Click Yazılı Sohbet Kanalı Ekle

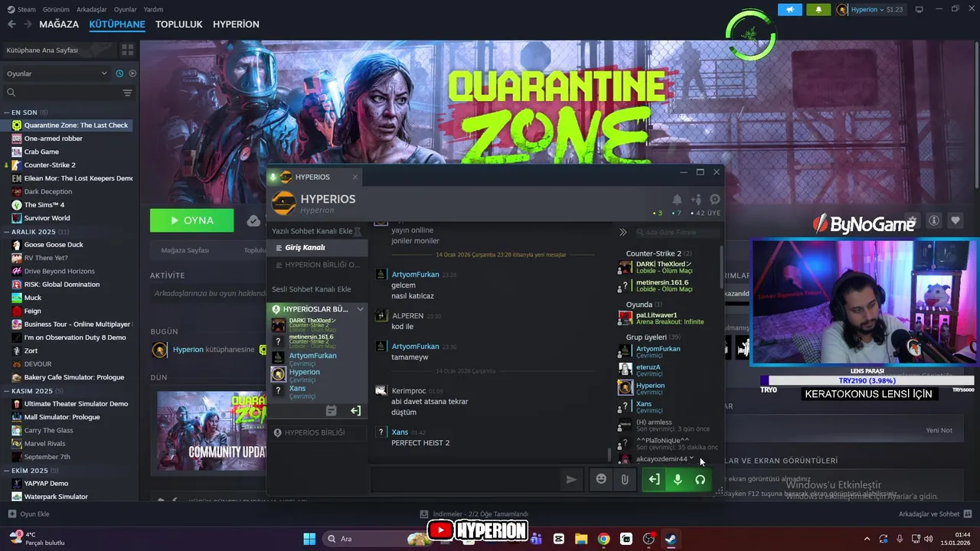pyautogui.click(x=312, y=231)
